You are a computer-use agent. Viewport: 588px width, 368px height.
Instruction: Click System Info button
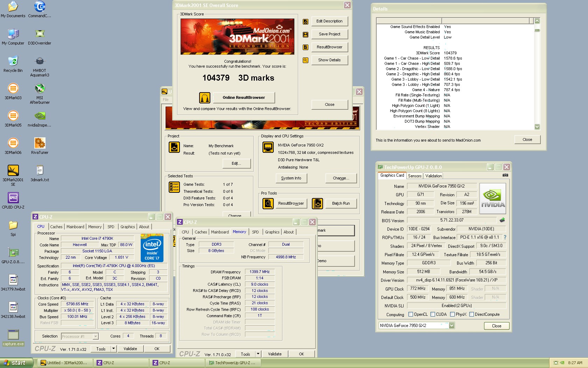click(291, 178)
